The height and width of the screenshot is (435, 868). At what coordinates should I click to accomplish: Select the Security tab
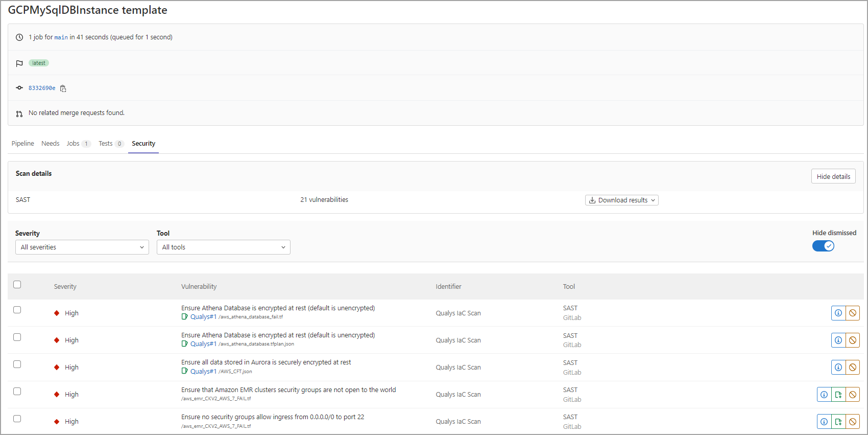(x=143, y=144)
